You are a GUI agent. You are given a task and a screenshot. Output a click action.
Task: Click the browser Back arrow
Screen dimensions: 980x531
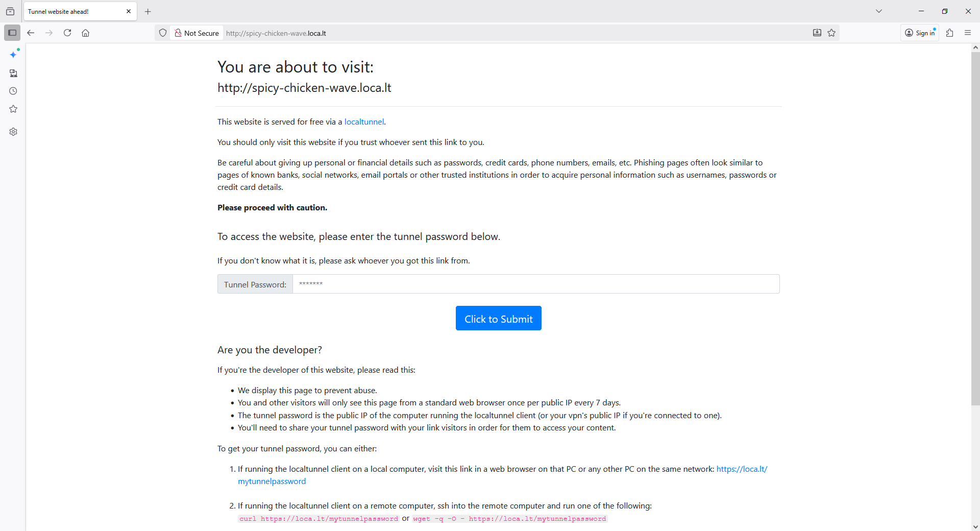click(x=31, y=33)
